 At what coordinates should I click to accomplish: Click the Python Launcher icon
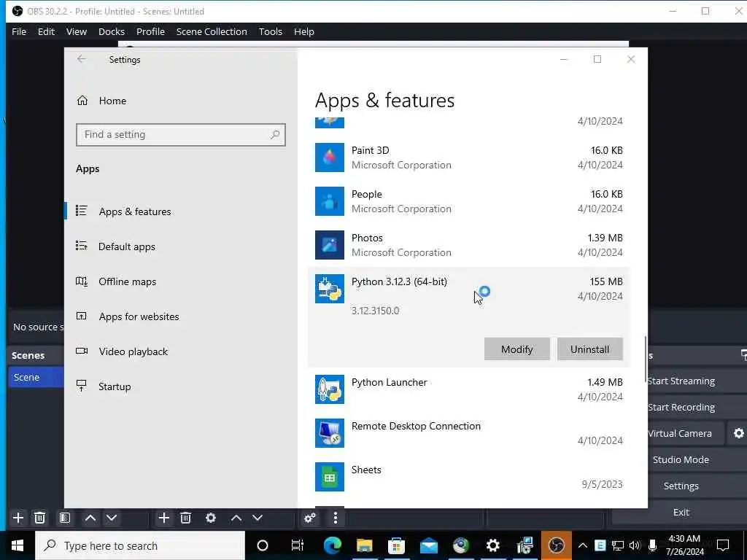(329, 389)
